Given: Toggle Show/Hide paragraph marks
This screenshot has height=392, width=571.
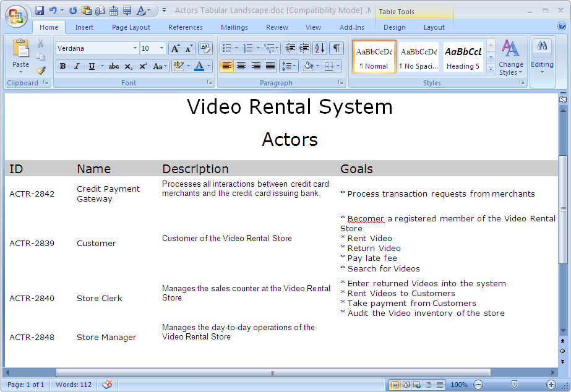Looking at the screenshot, I should [x=337, y=48].
